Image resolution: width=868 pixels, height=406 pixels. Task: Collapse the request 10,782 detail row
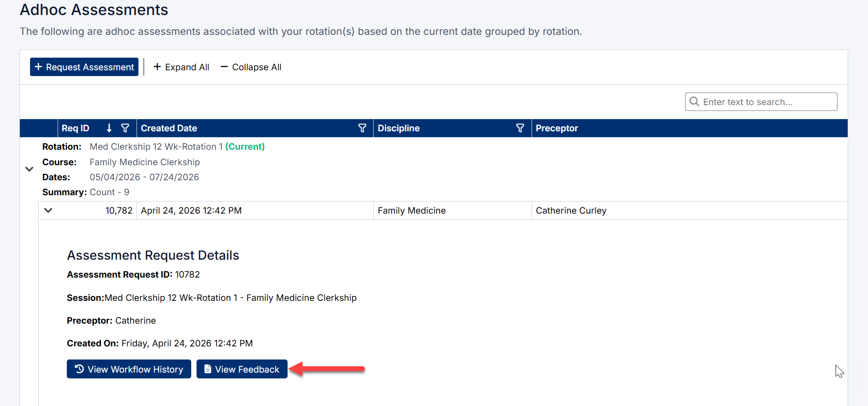[48, 210]
